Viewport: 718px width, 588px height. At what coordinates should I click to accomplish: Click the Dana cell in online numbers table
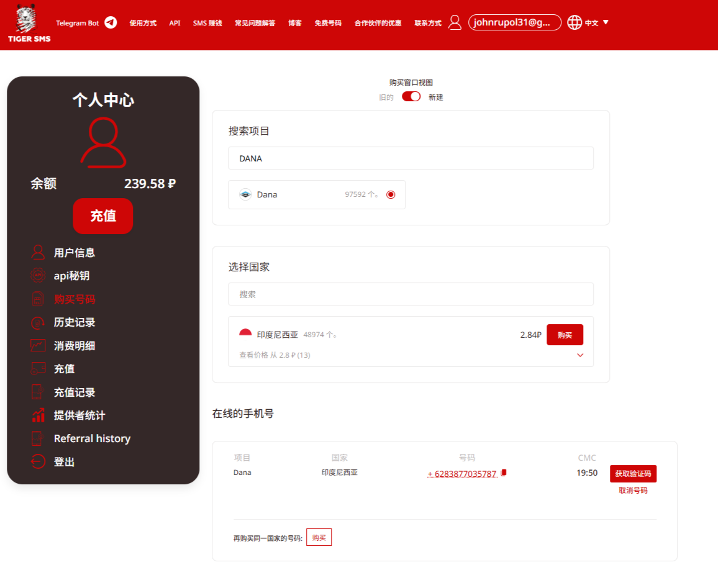tap(242, 473)
